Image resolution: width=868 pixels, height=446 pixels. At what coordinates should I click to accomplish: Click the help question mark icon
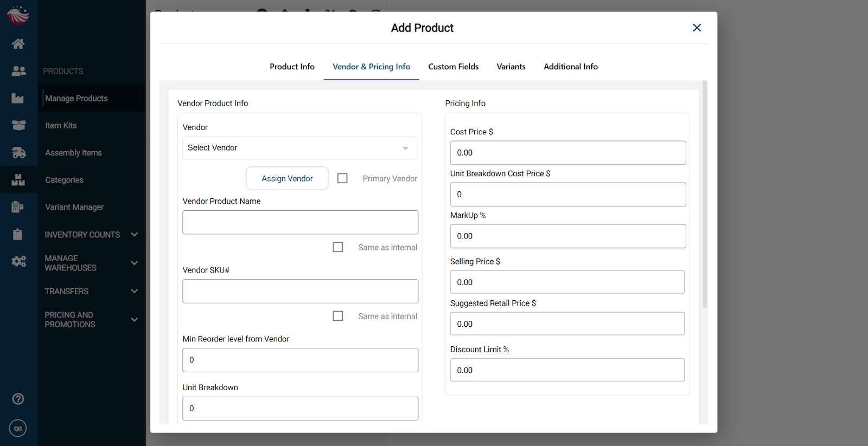coord(18,399)
